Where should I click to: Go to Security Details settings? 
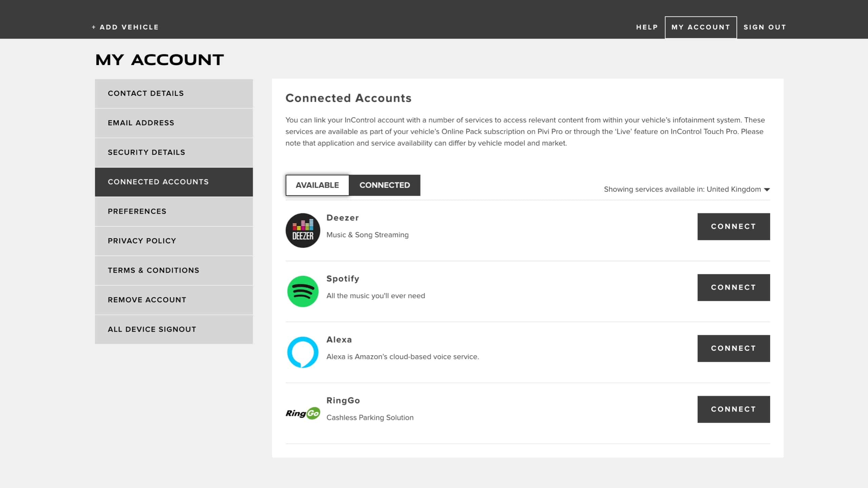146,152
